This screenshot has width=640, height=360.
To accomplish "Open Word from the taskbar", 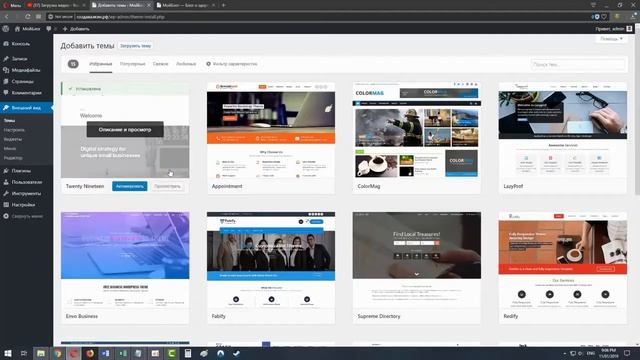I will (x=106, y=353).
